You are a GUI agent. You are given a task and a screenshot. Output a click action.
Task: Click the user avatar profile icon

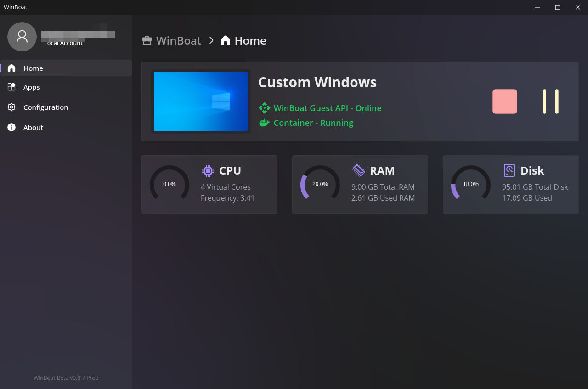(x=22, y=37)
